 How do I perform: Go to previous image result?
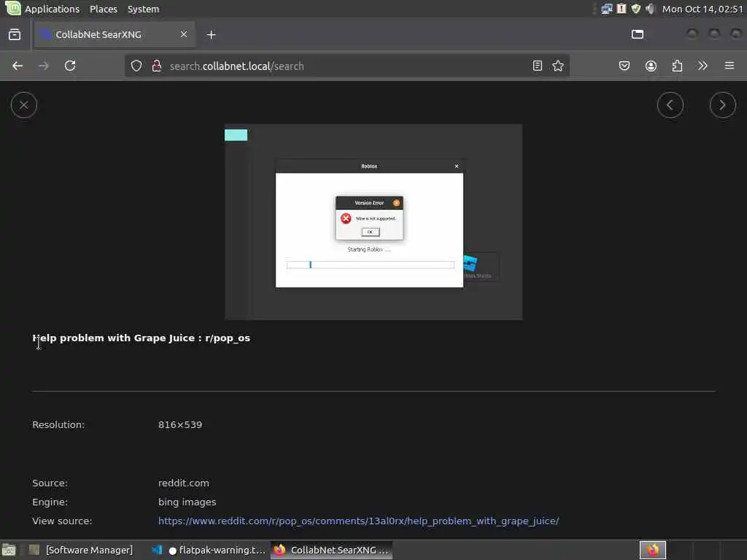pyautogui.click(x=670, y=105)
